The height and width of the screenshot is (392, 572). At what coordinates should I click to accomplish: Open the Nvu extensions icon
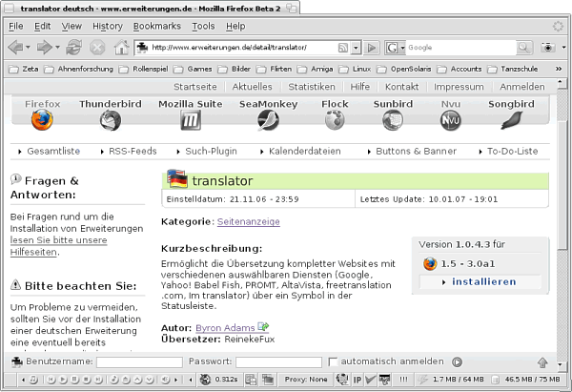450,120
